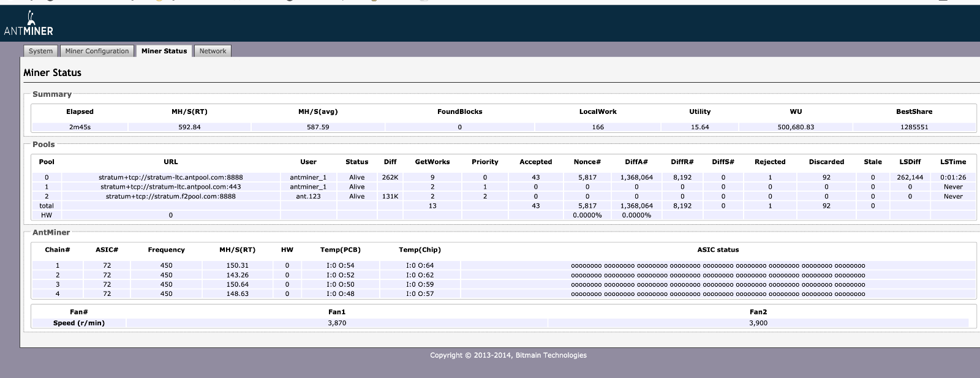Select the chain hashrate value 148.63

(x=237, y=293)
